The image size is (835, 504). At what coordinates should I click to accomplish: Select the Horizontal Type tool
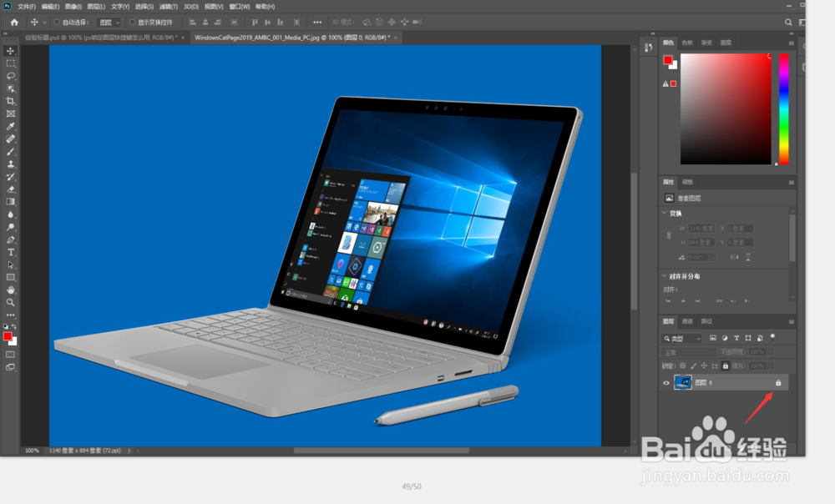10,252
